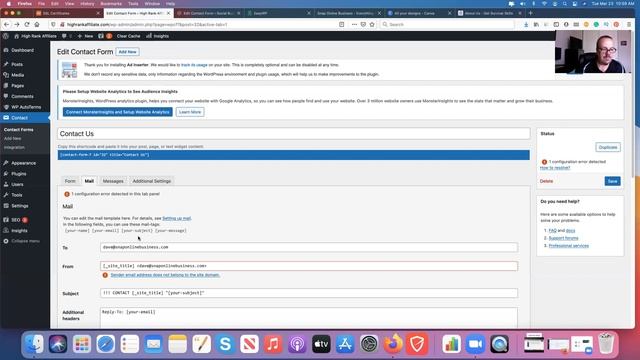Go to the browser Home page
Screen dimensions: 640x360
coord(37,24)
